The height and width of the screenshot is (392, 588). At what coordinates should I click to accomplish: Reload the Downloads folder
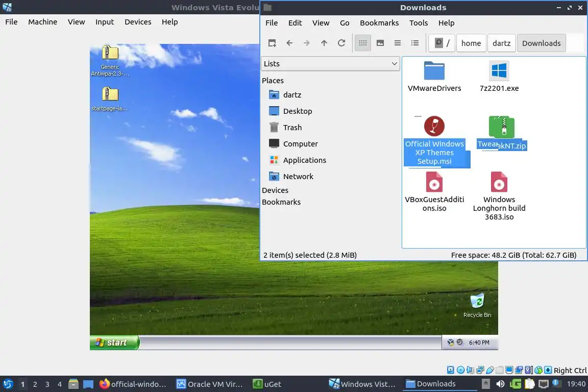(341, 43)
